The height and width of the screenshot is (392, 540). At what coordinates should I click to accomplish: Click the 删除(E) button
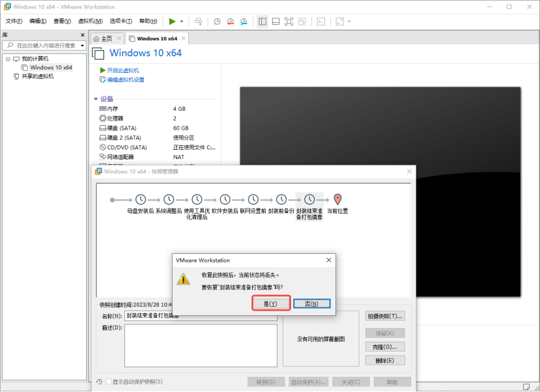(x=385, y=360)
